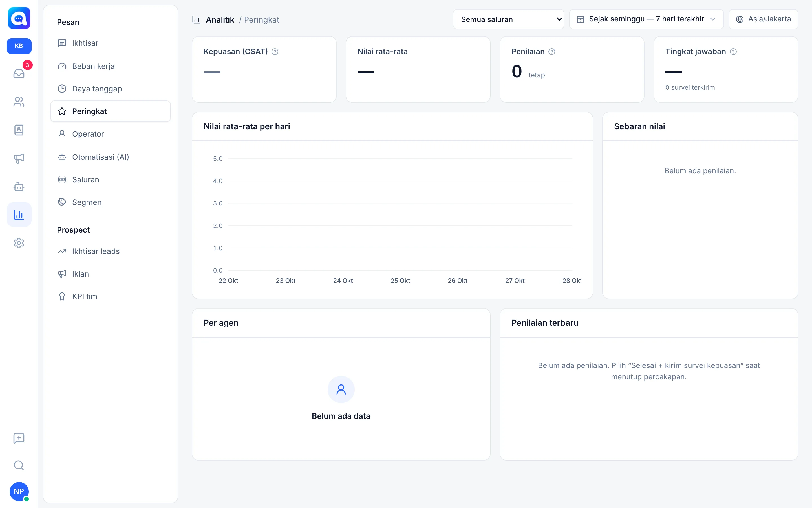Screen dimensions: 812x508
Task: Click the person icon in Per agen card
Action: click(341, 389)
